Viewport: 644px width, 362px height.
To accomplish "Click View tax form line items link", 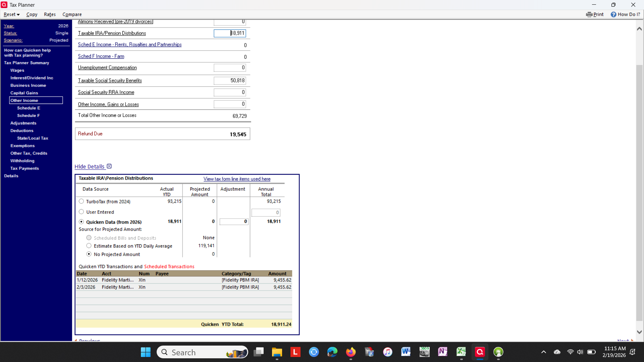I will pos(237,179).
